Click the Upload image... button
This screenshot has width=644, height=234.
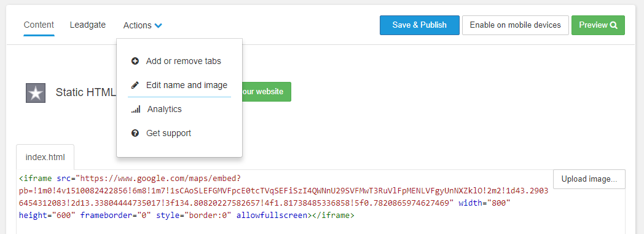point(589,179)
